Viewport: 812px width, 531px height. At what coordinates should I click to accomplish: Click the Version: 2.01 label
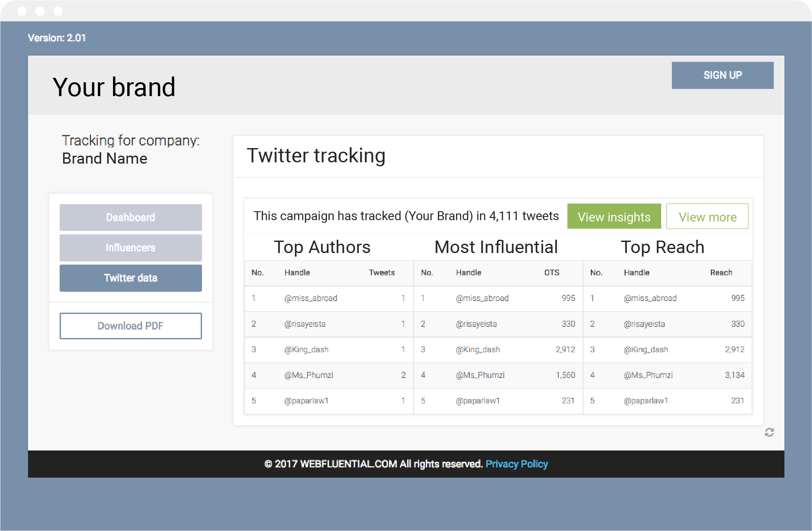tap(57, 38)
